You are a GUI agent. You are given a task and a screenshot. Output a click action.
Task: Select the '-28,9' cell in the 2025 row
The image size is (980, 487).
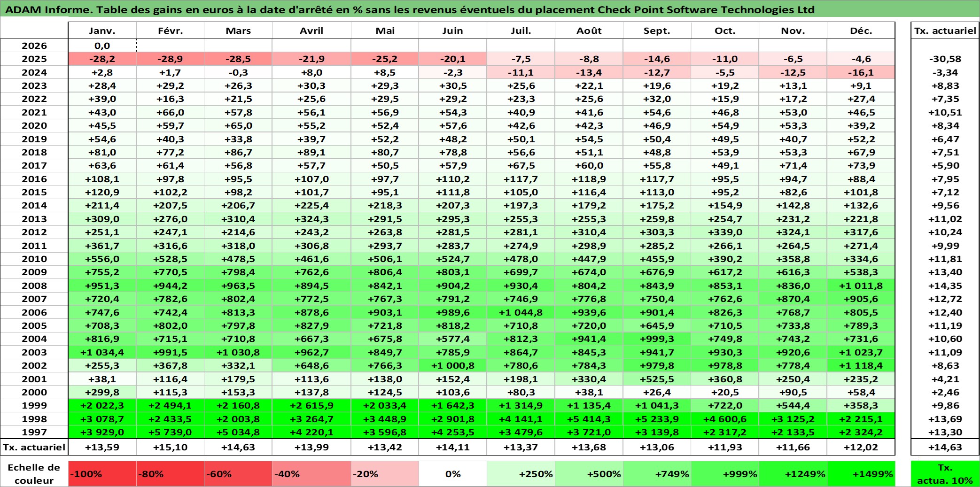170,59
